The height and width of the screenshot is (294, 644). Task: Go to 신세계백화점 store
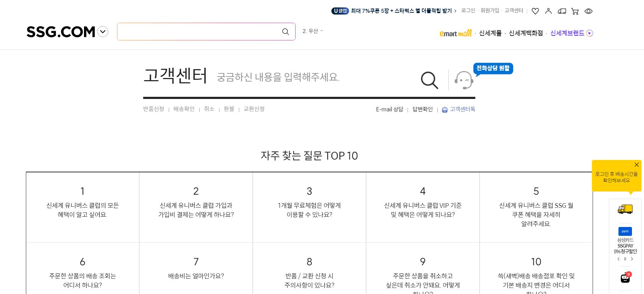[x=526, y=33]
